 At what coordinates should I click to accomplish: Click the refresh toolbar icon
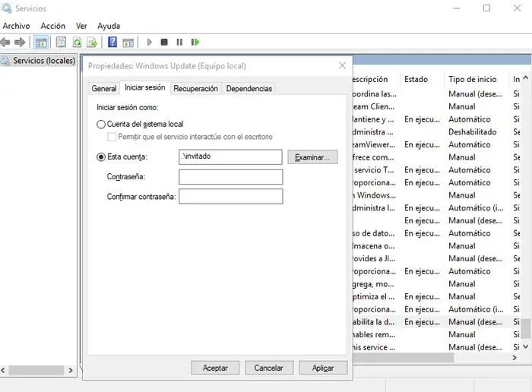(77, 43)
